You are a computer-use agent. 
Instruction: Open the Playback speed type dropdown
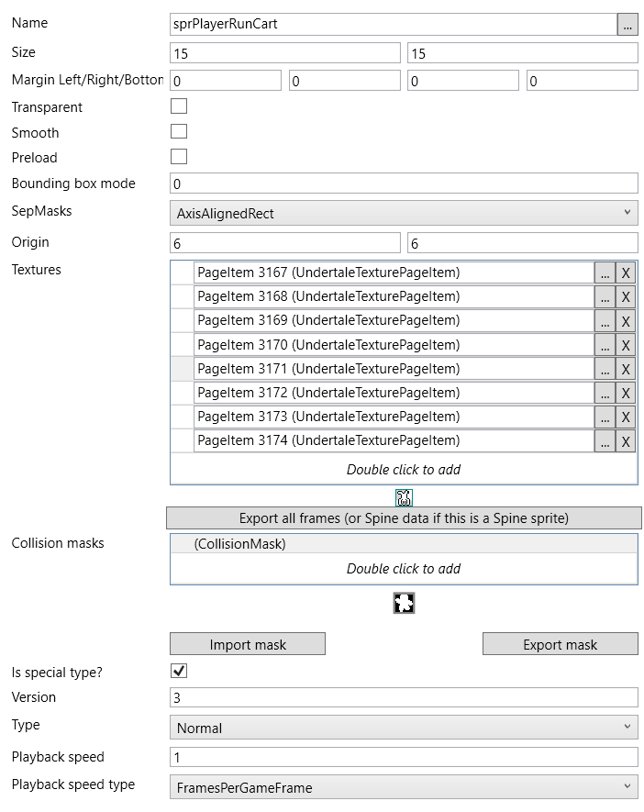coord(404,787)
